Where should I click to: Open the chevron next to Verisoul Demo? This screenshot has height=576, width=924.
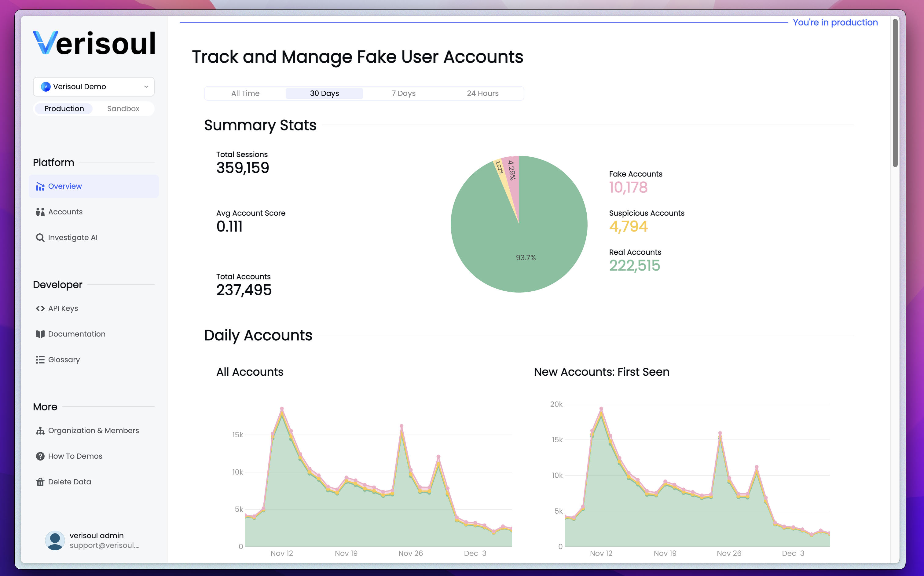pyautogui.click(x=146, y=86)
